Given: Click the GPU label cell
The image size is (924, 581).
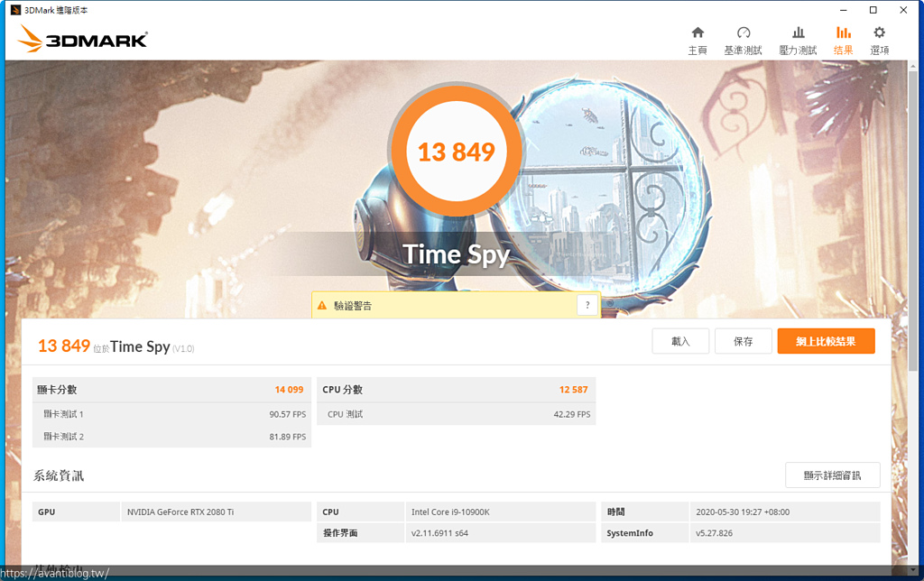Looking at the screenshot, I should click(x=76, y=512).
